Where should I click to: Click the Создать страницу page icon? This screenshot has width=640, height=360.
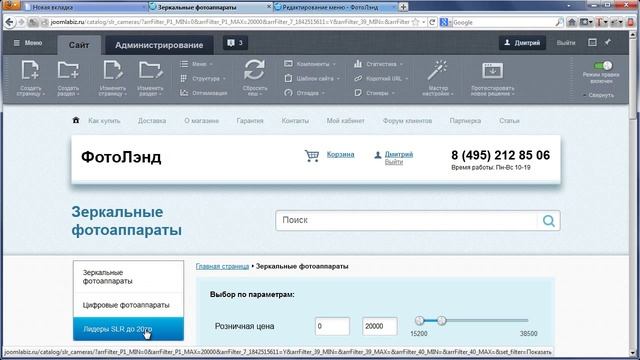(30, 70)
